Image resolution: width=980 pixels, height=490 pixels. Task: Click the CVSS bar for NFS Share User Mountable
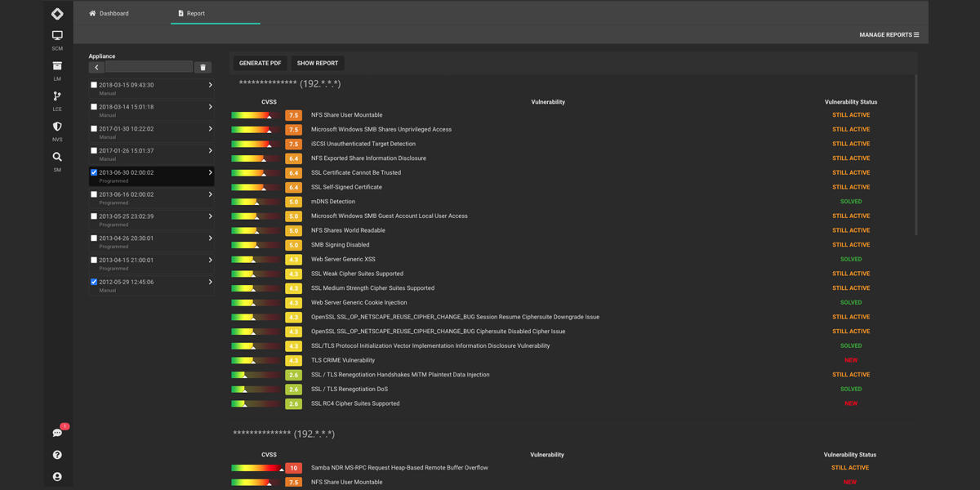(x=255, y=115)
